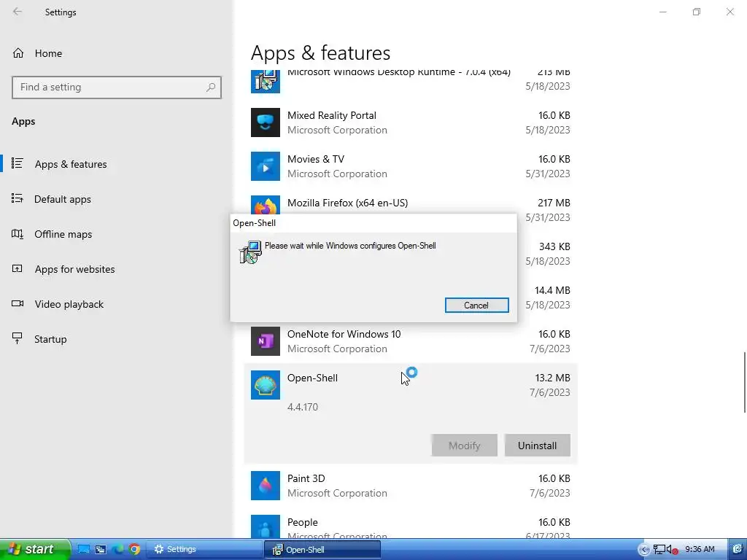The image size is (747, 560).
Task: Click the Find a setting search box
Action: point(116,87)
